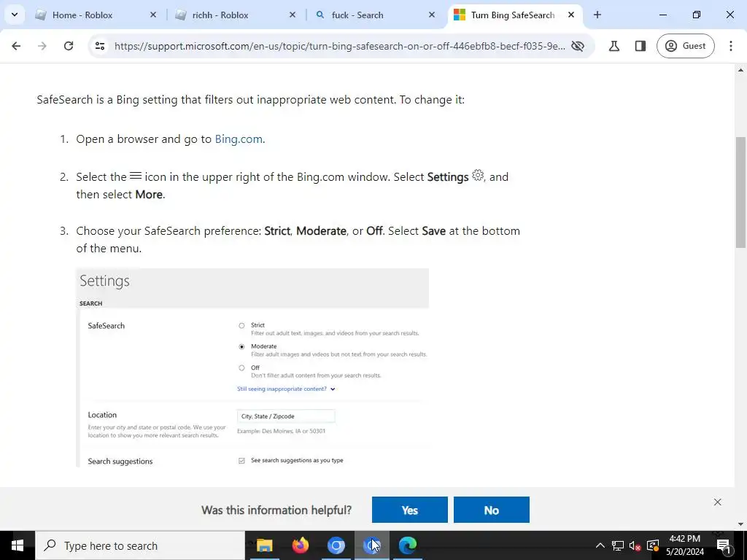Open the notification center icon

[724, 545]
